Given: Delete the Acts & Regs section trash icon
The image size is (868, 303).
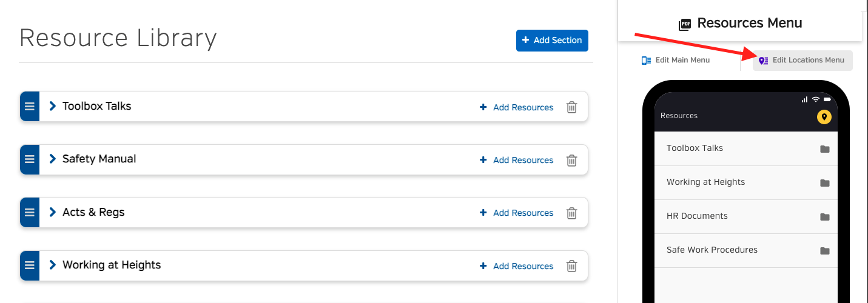Looking at the screenshot, I should (571, 213).
